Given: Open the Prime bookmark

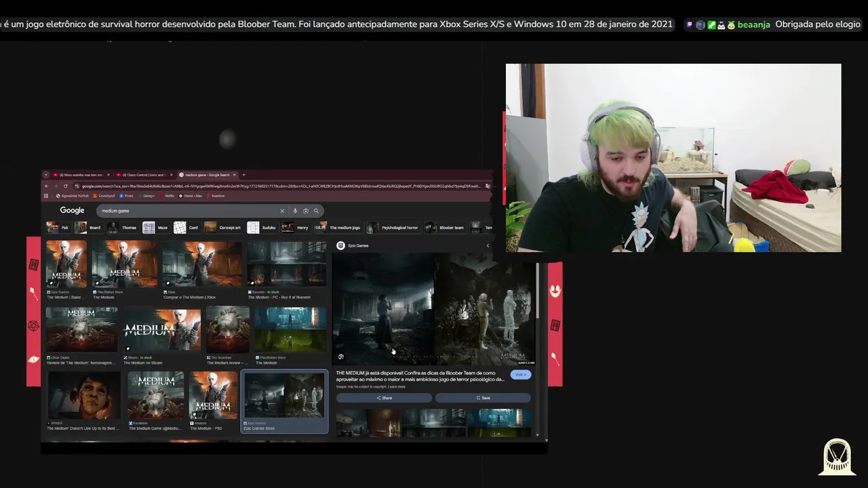Looking at the screenshot, I should click(x=126, y=196).
